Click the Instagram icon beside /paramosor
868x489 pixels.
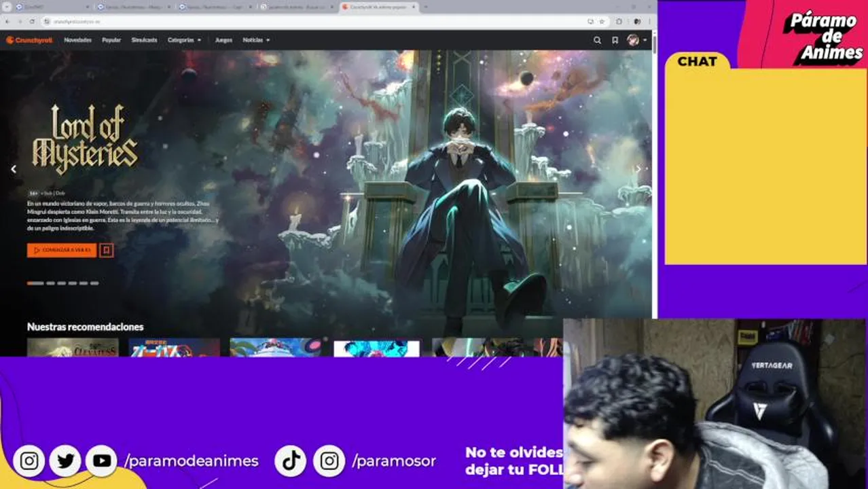coord(329,461)
